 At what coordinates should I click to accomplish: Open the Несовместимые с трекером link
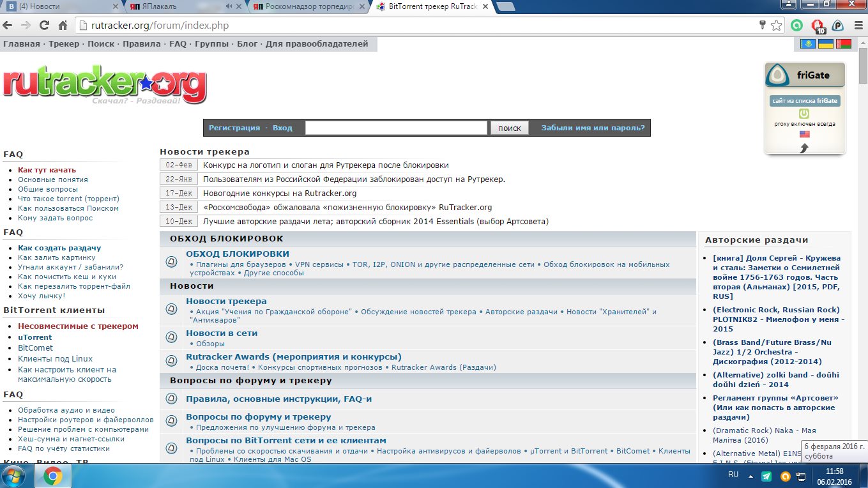[78, 326]
